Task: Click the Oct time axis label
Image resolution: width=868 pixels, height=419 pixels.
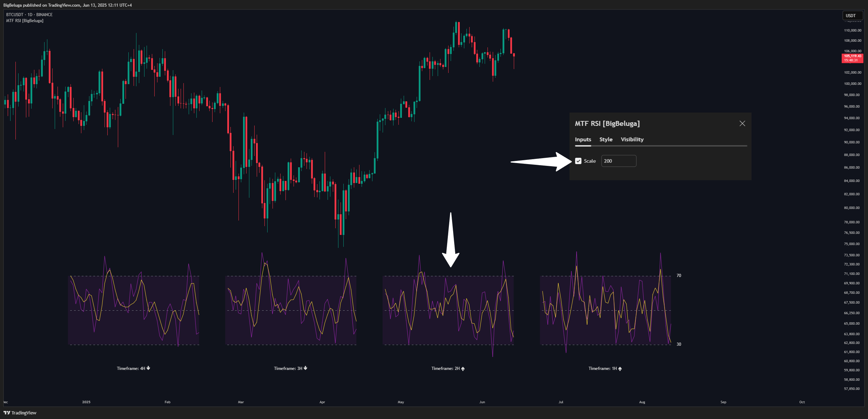Action: [x=802, y=402]
